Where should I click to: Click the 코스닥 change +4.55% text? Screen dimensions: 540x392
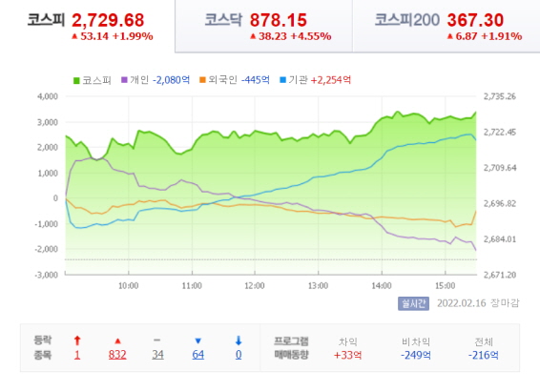coord(311,36)
